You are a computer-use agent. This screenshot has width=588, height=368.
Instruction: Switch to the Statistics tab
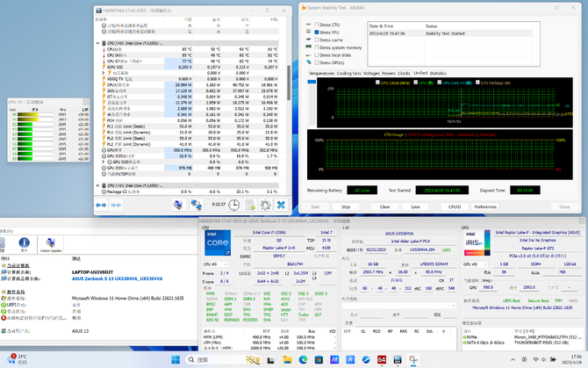coord(438,73)
